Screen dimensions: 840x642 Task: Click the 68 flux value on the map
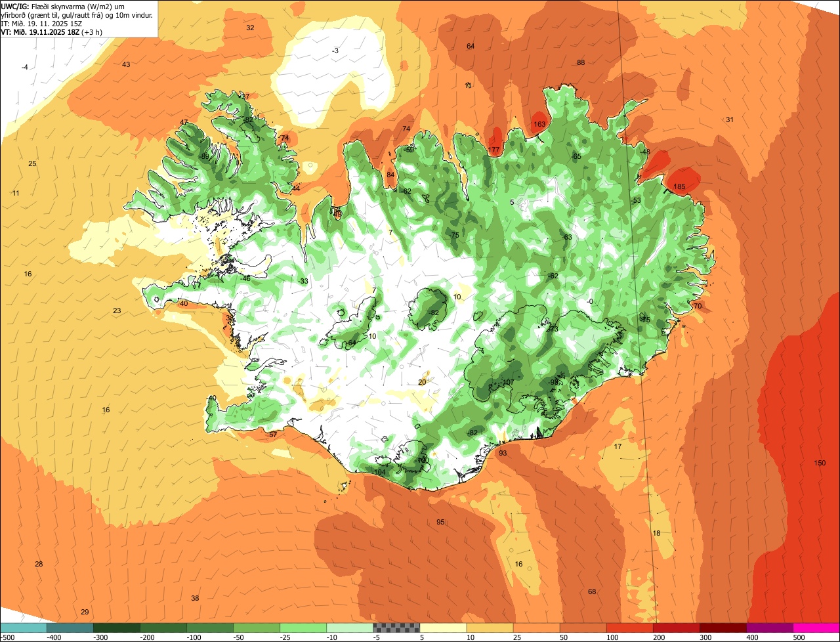tap(592, 592)
